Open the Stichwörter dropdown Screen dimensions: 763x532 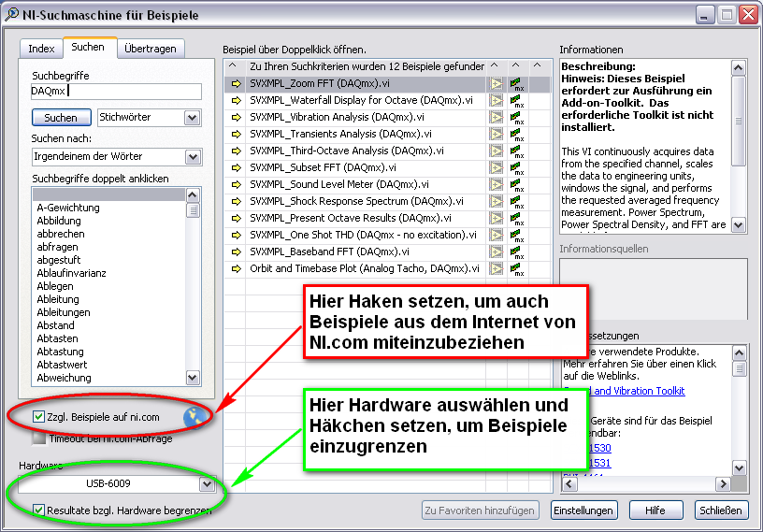pyautogui.click(x=193, y=117)
